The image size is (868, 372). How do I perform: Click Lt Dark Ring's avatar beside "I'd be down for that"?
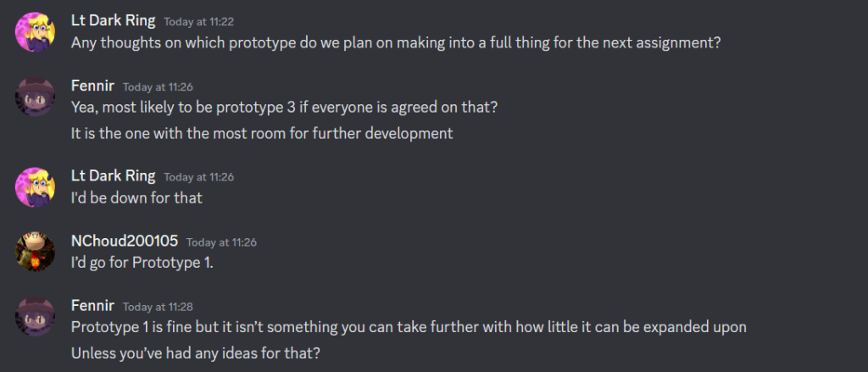click(x=35, y=186)
